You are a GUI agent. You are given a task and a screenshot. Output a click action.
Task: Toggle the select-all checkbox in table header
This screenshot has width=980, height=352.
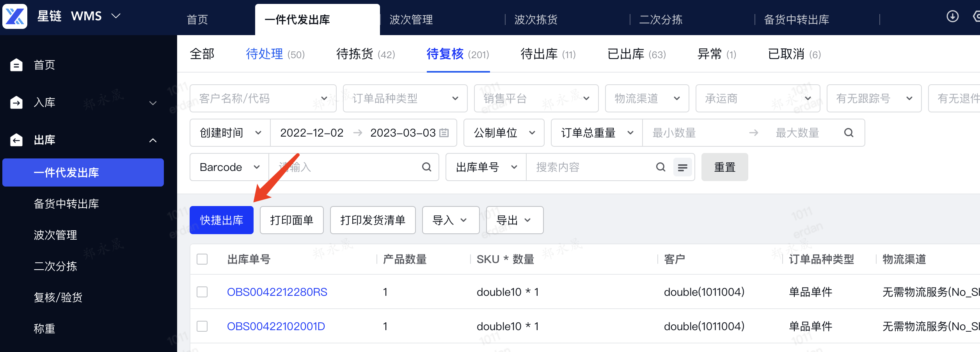click(x=202, y=259)
